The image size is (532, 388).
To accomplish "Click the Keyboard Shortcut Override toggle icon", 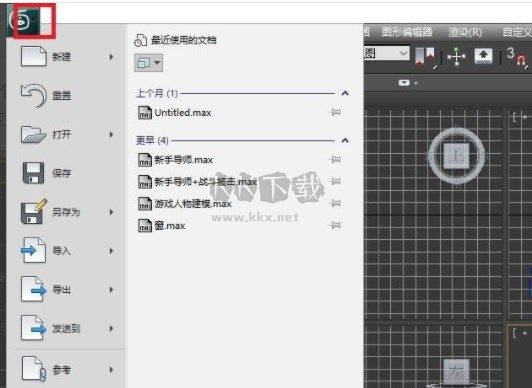I will click(x=484, y=56).
